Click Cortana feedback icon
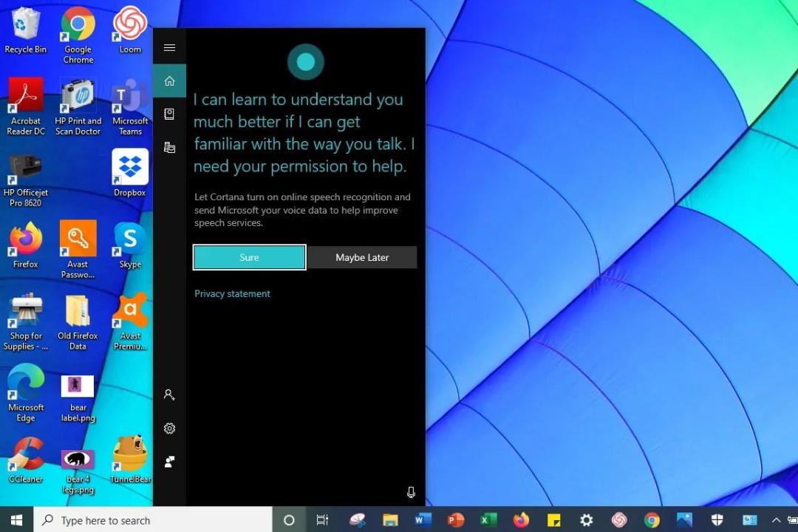 (x=169, y=462)
